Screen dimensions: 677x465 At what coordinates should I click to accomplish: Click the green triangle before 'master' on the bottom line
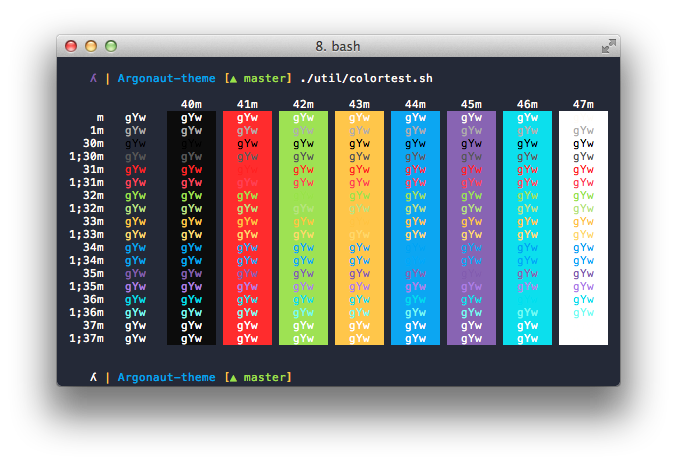233,378
